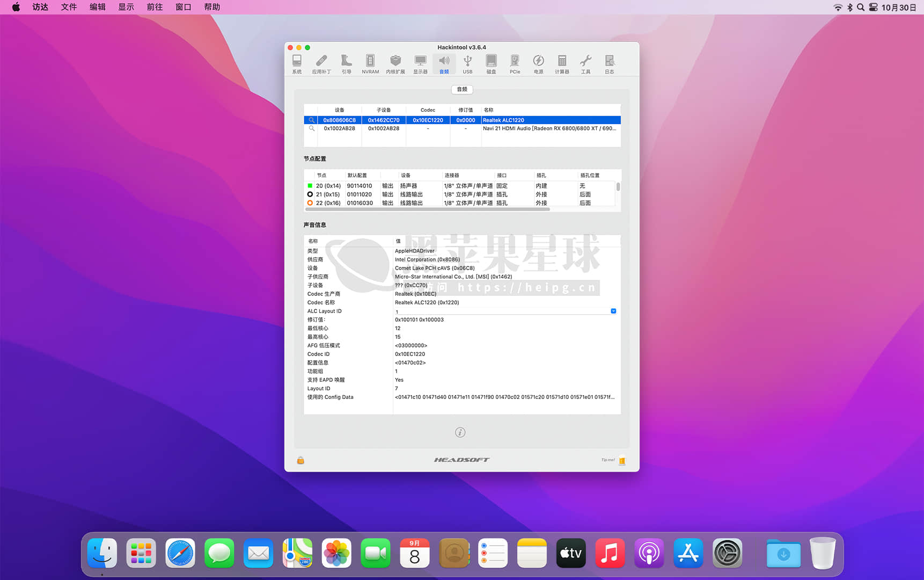The image size is (924, 580).
Task: Click magnifier on Navi 21 HDMI row
Action: click(x=311, y=128)
